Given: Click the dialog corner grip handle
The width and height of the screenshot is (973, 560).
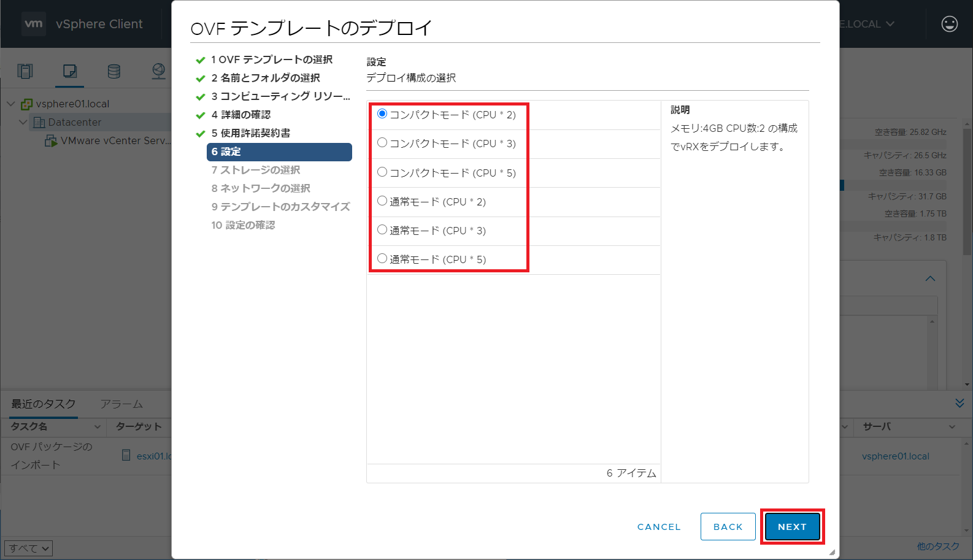Looking at the screenshot, I should click(832, 552).
